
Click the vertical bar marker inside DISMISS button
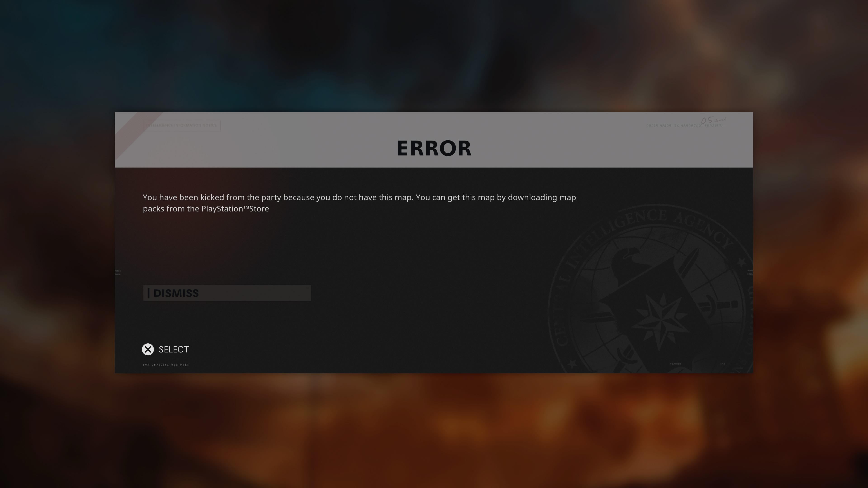pyautogui.click(x=149, y=293)
